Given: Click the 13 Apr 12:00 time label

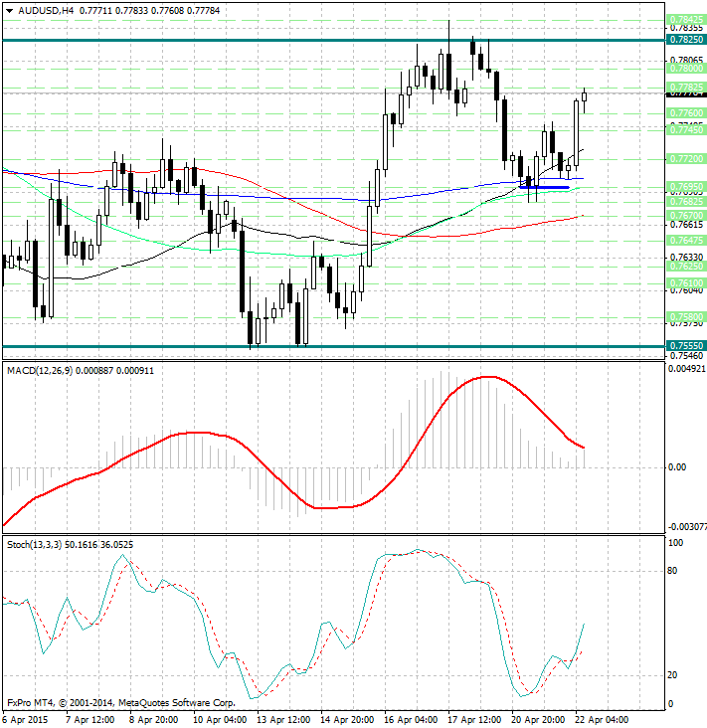Looking at the screenshot, I should pos(283,720).
